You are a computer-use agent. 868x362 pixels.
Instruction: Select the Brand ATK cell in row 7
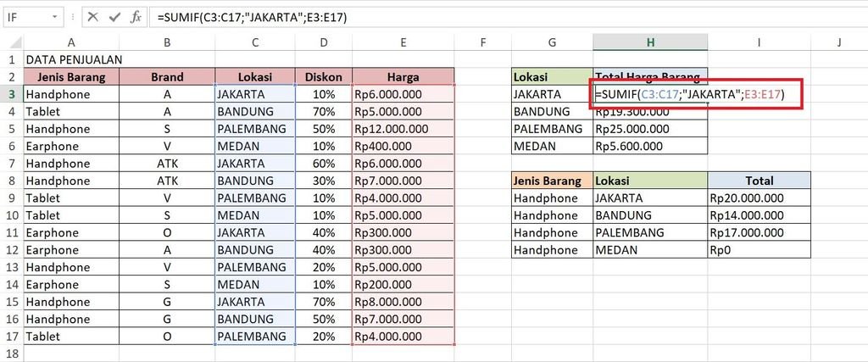(x=166, y=164)
